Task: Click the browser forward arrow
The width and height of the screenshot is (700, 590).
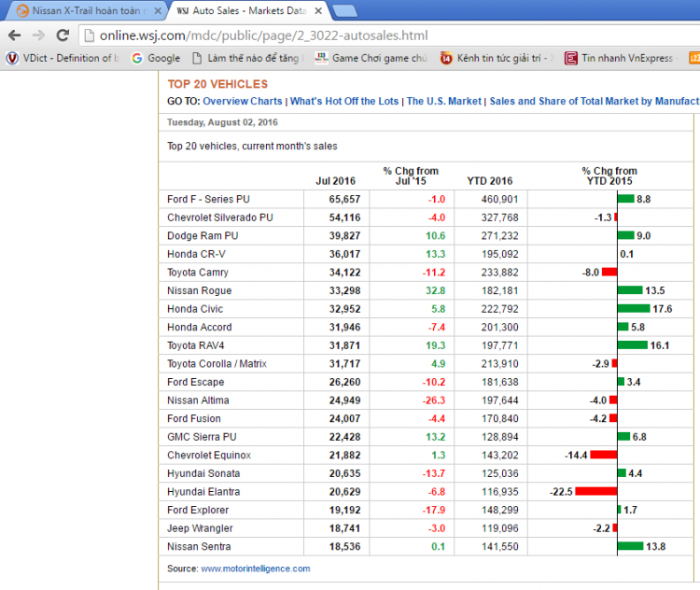Action: [38, 35]
